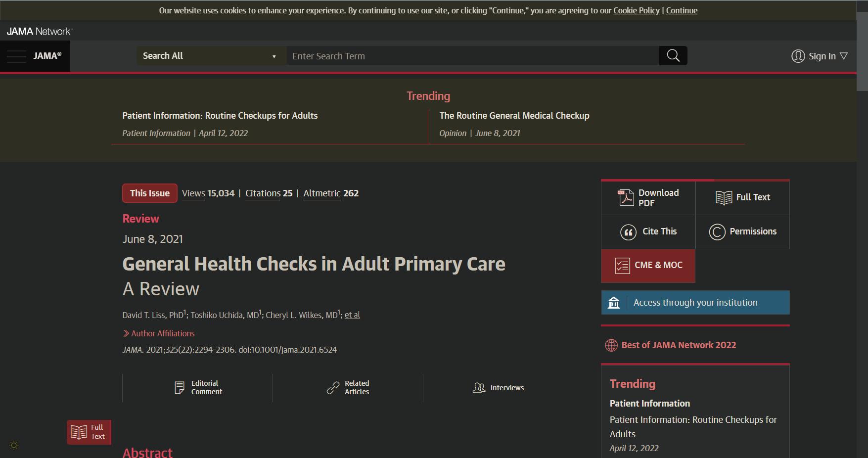Click the page's vertical scrollbar thumb
868x458 pixels.
[x=862, y=49]
